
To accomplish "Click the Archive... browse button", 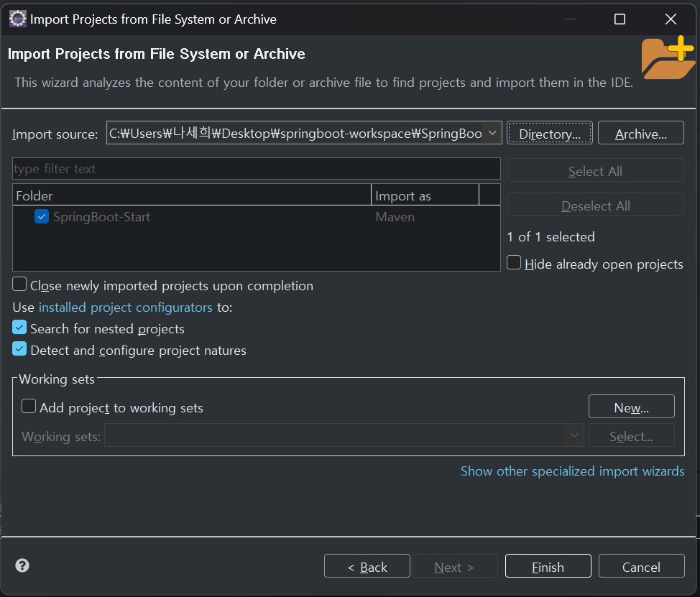I will tap(640, 133).
